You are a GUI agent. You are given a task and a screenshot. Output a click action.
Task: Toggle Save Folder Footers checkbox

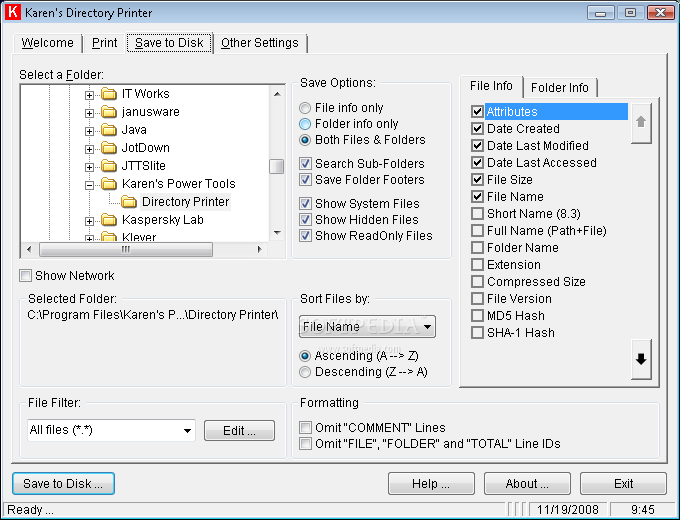pos(362,180)
